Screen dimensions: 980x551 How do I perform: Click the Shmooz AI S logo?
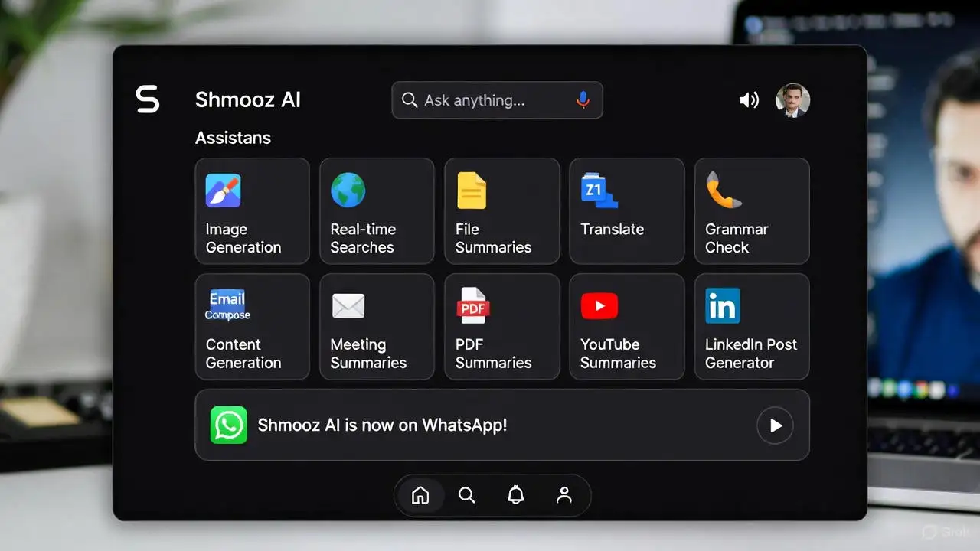148,99
